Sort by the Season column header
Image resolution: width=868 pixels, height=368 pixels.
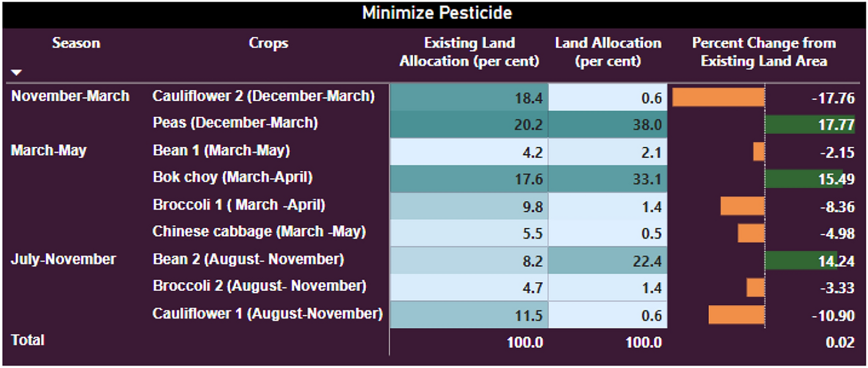click(x=76, y=43)
